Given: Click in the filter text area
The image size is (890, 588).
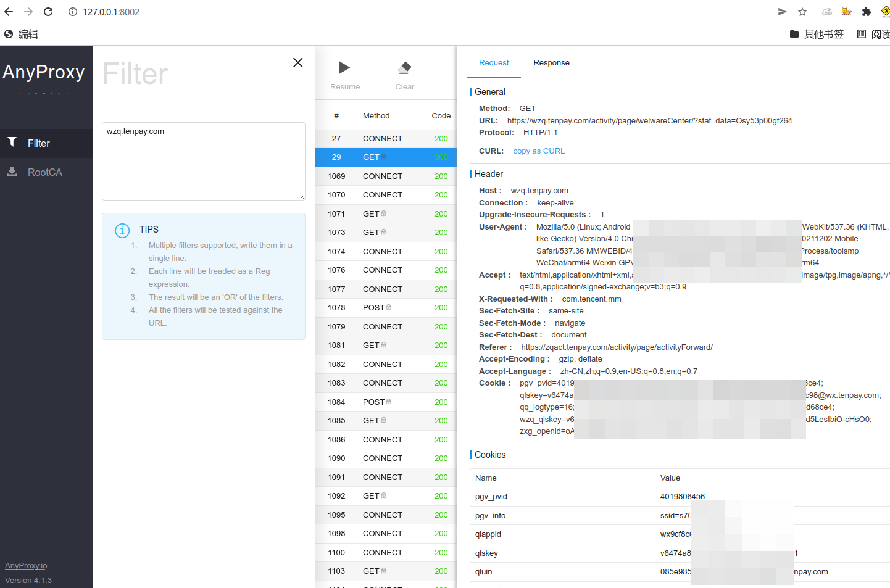Looking at the screenshot, I should (x=204, y=161).
